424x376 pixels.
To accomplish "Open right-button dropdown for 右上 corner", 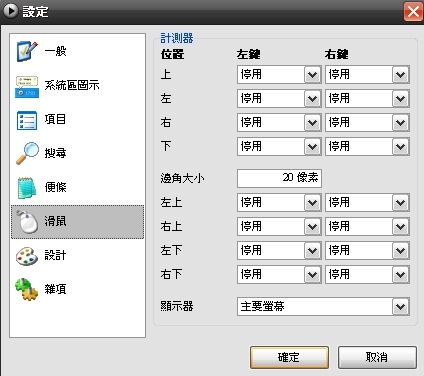I will [367, 226].
